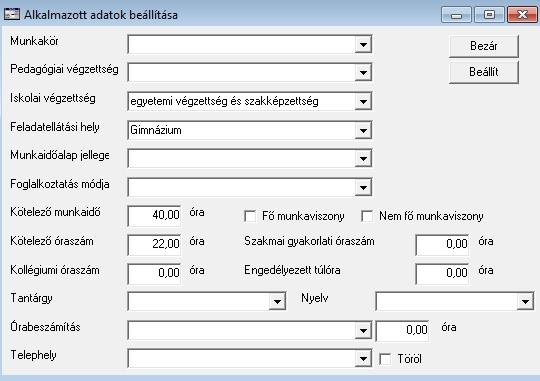Image resolution: width=540 pixels, height=381 pixels.
Task: Click the Kötelező óraszám field showing 22,00
Action: 154,244
